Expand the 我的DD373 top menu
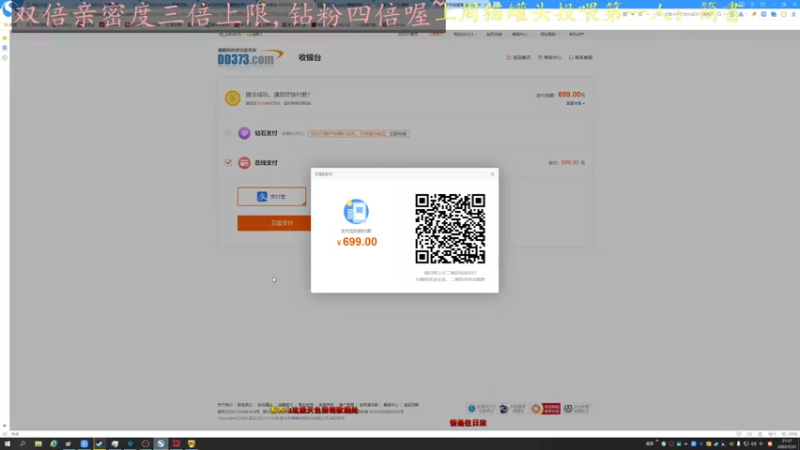This screenshot has width=800, height=450. (465, 34)
